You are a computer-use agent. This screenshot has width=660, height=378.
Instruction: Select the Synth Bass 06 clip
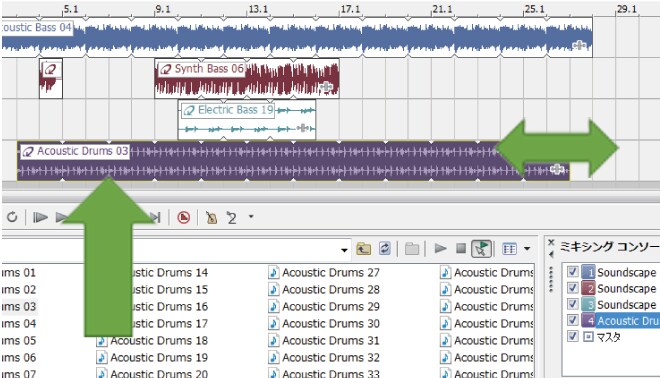pyautogui.click(x=247, y=79)
